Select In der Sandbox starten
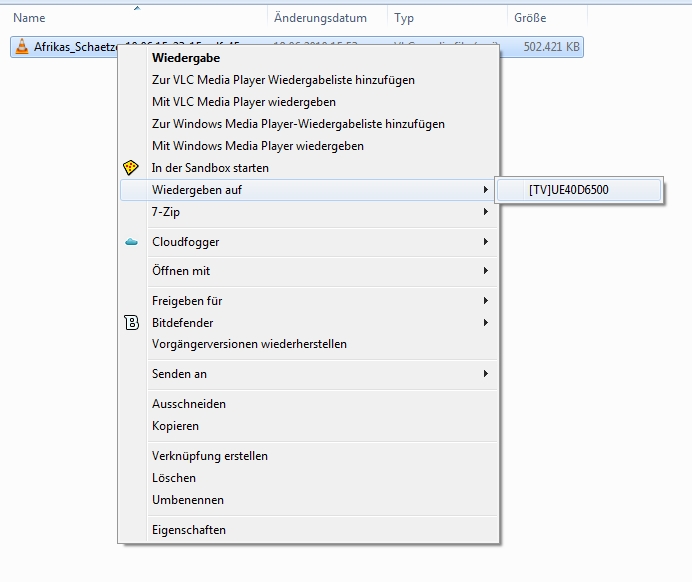Viewport: 692px width, 582px height. 309,168
